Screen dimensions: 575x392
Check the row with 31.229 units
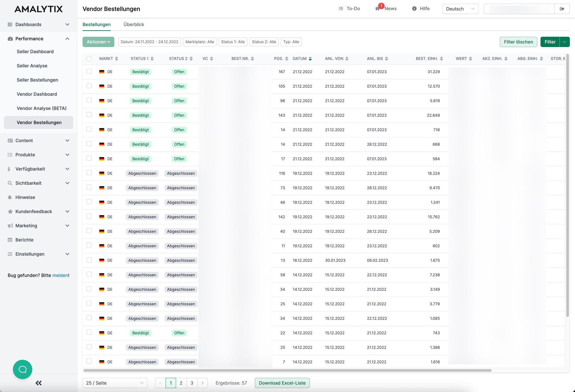tap(89, 71)
